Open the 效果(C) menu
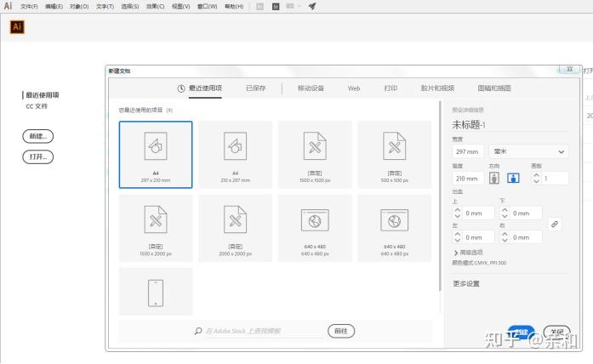Image resolution: width=593 pixels, height=364 pixels. (x=155, y=7)
